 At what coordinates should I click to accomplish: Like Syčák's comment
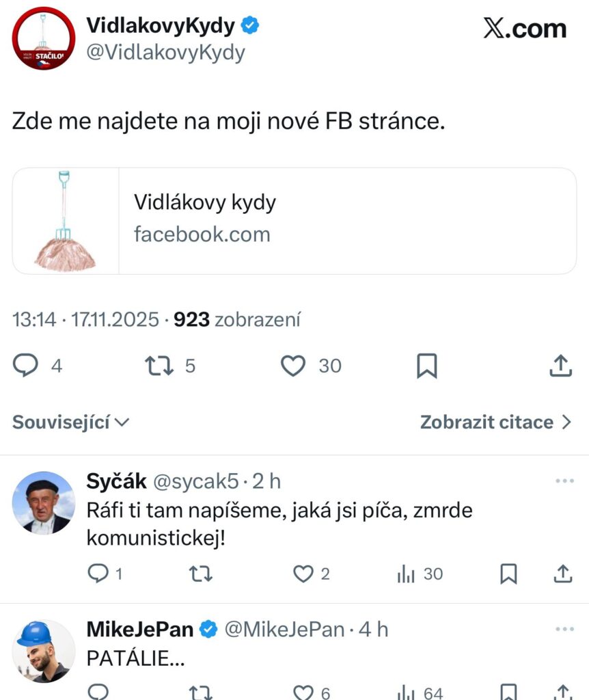(303, 574)
